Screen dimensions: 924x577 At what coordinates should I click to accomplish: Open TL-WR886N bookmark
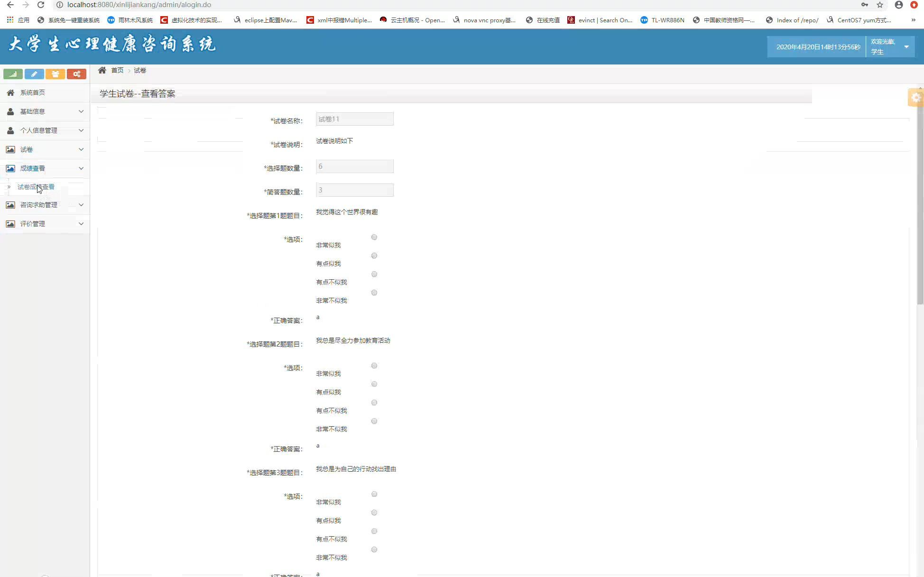point(663,20)
